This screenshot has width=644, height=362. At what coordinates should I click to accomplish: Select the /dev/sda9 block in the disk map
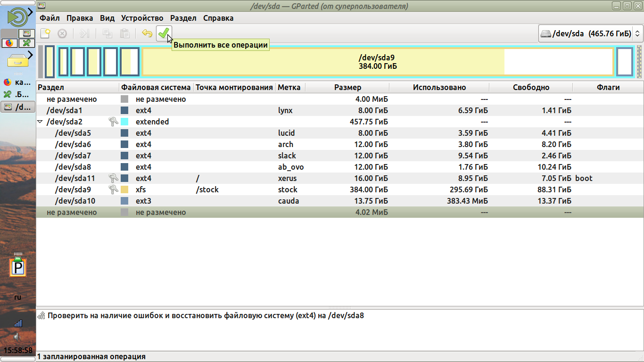(377, 62)
